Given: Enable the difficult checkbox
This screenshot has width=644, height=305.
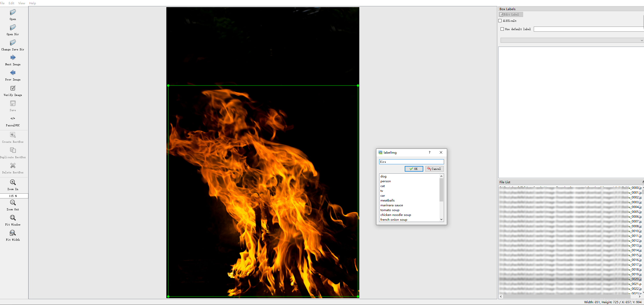Looking at the screenshot, I should pyautogui.click(x=500, y=21).
